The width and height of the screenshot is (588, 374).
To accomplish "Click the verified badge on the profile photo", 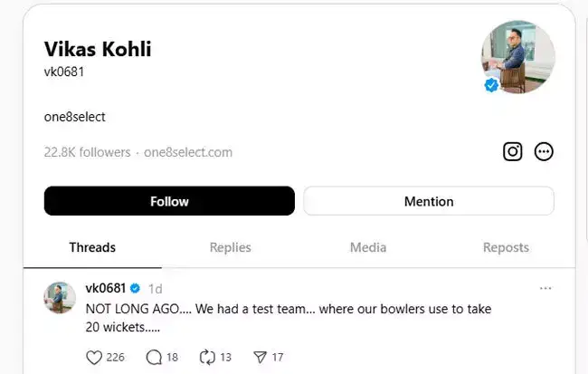I will pos(491,85).
